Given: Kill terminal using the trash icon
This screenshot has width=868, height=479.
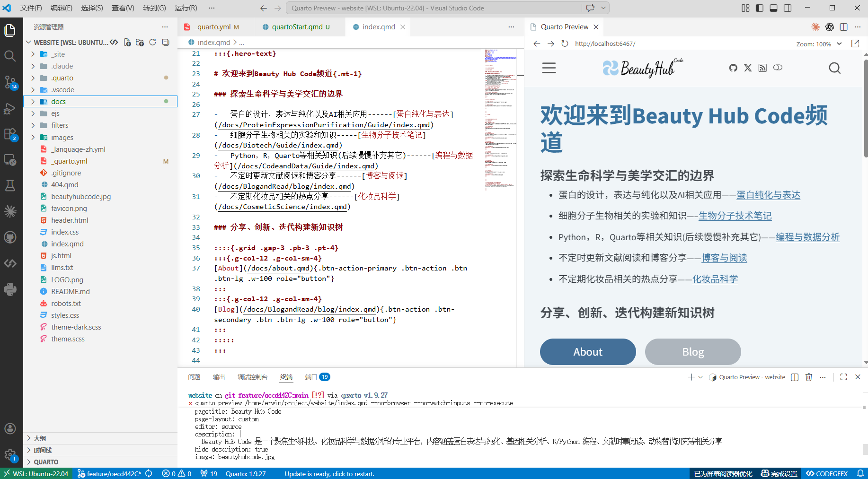Looking at the screenshot, I should [x=809, y=377].
